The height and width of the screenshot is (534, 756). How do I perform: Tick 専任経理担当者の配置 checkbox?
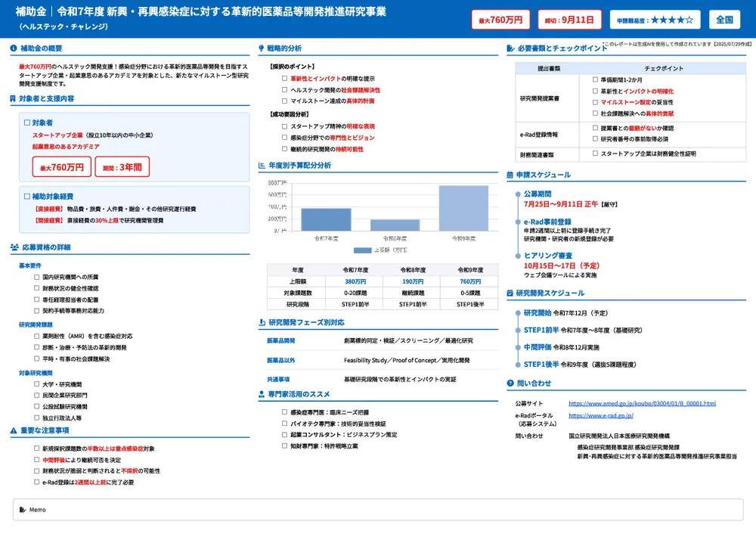(x=36, y=300)
